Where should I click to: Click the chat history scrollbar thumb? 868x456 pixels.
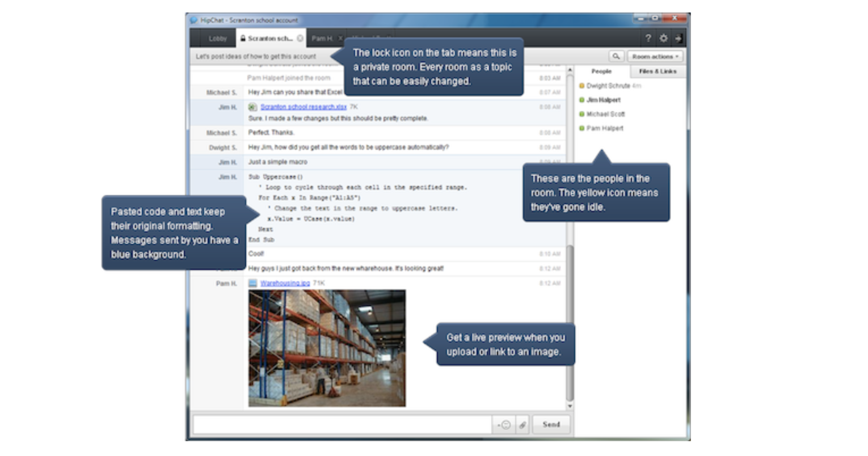[570, 323]
